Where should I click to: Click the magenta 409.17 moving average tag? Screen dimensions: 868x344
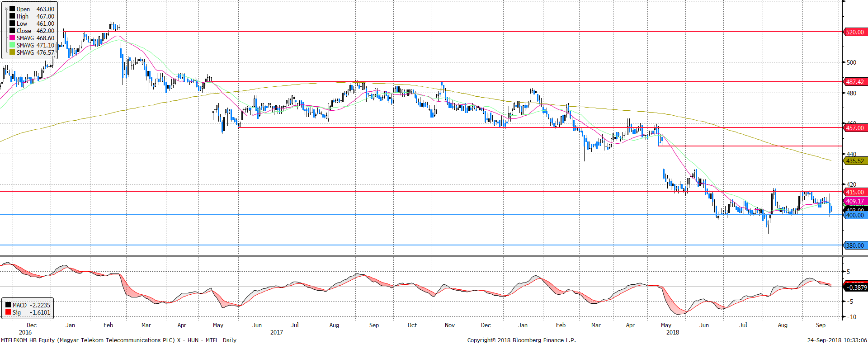click(855, 201)
